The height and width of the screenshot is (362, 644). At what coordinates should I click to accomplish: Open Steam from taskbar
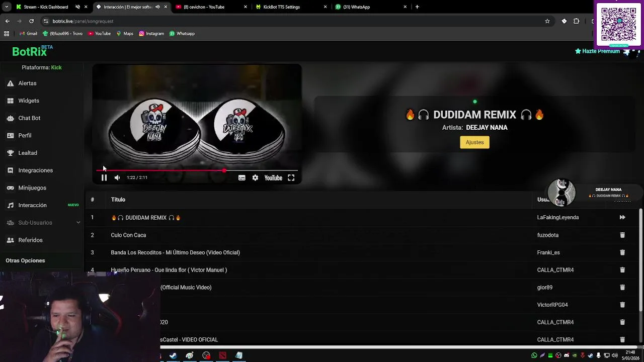173,355
